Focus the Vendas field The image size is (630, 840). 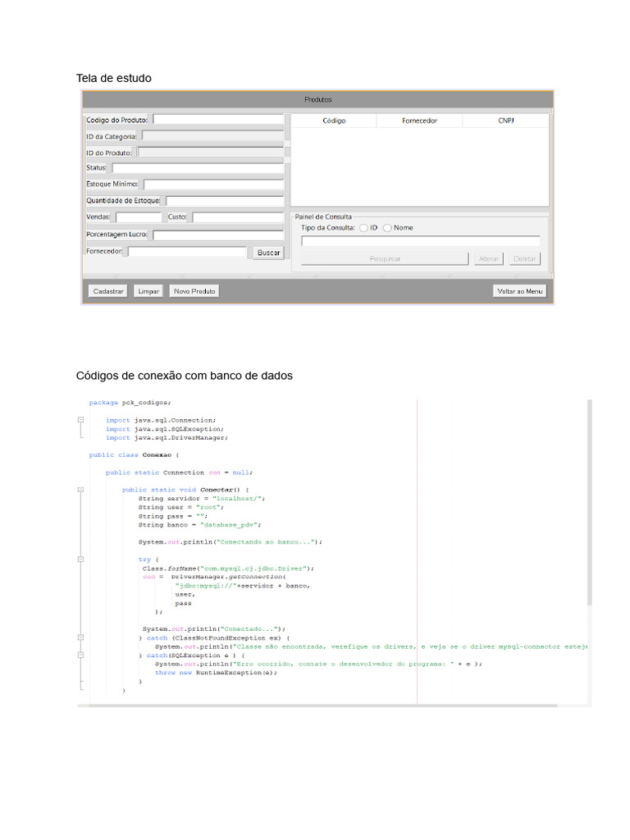point(139,217)
